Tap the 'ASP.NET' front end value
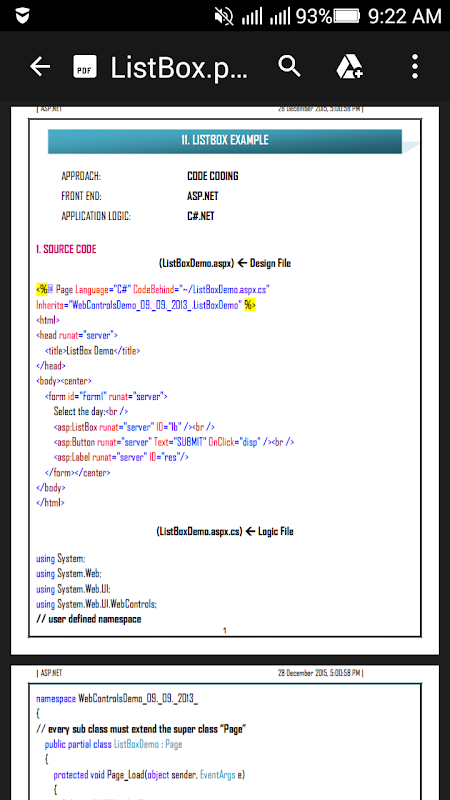 (203, 196)
